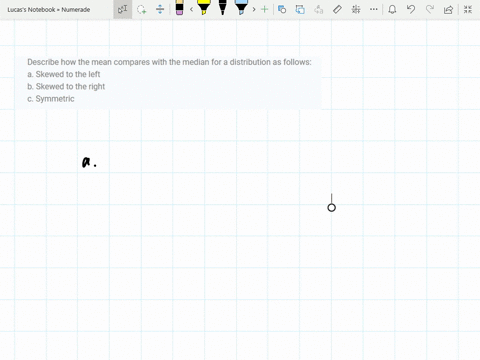
Task: Toggle the ruler tool
Action: click(x=337, y=9)
